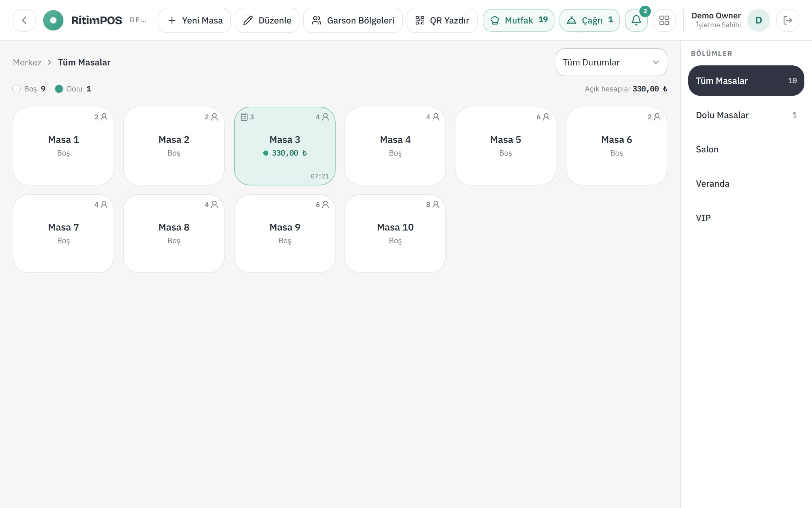Open Tüm Durumlar dropdown

611,62
